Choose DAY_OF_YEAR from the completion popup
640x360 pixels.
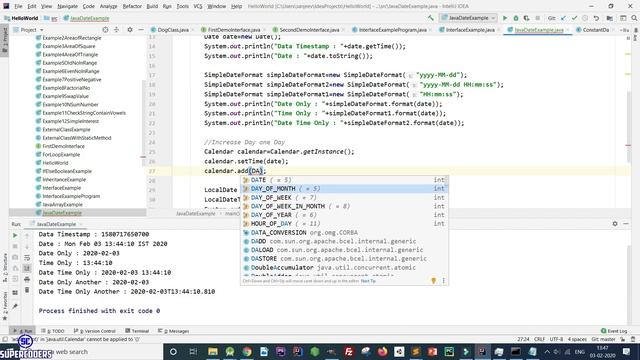pos(344,215)
